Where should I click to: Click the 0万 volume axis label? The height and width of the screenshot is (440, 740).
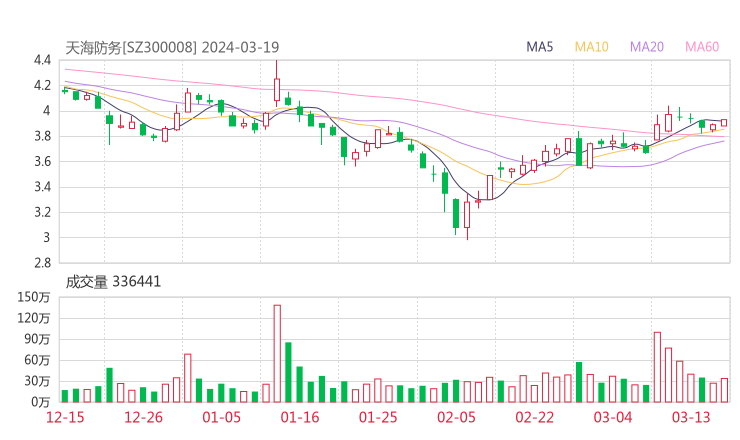pyautogui.click(x=41, y=402)
